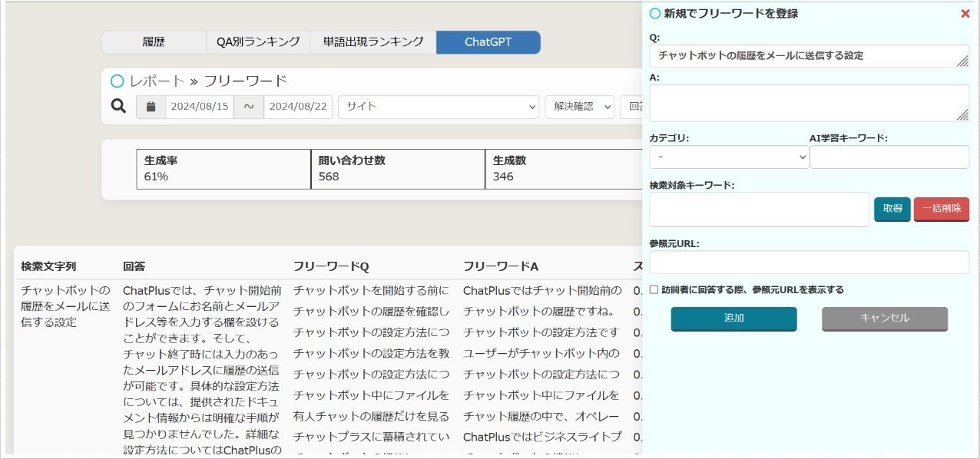Click the magnifier search icon
Viewport: 980px width, 459px height.
pyautogui.click(x=118, y=106)
